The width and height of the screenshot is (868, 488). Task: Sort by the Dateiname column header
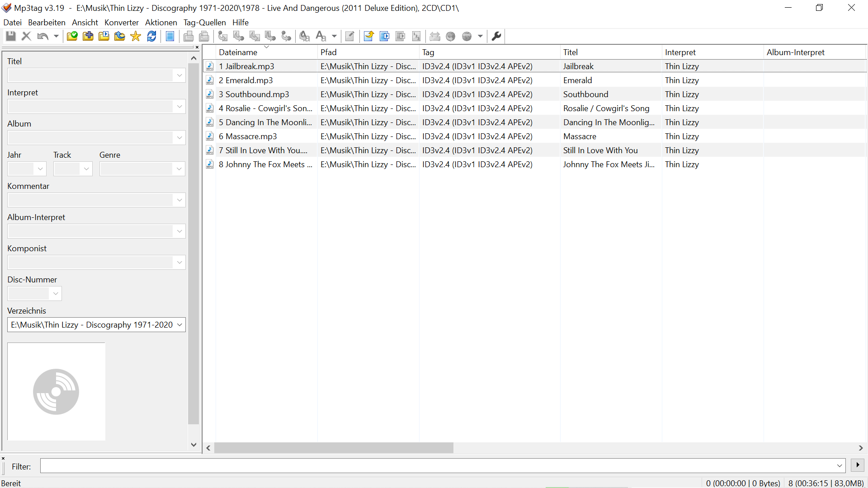266,52
